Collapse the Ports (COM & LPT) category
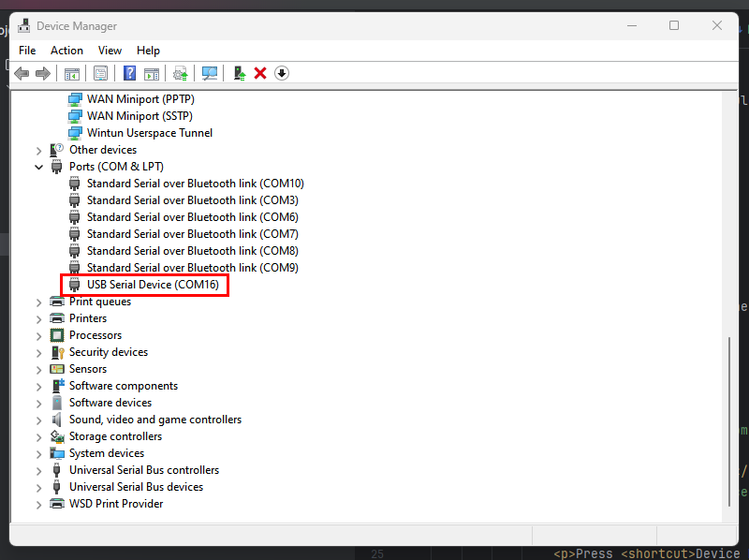The image size is (749, 560). 38,166
